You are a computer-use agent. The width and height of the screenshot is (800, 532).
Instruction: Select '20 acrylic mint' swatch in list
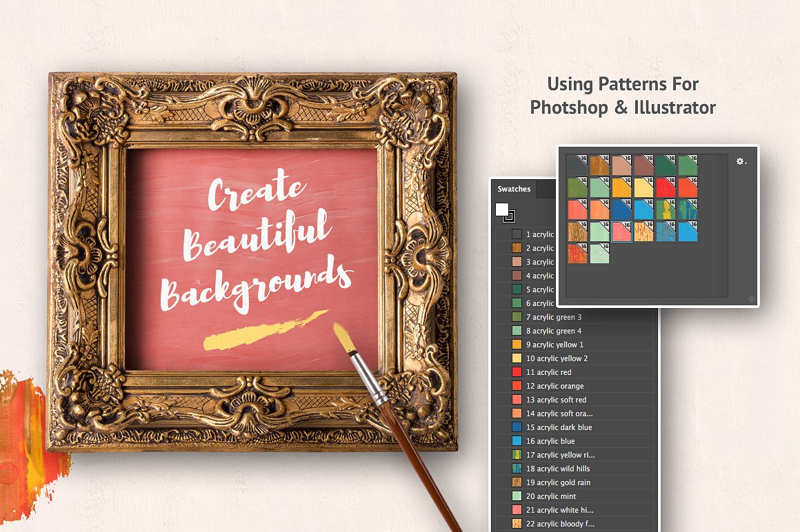pyautogui.click(x=551, y=496)
